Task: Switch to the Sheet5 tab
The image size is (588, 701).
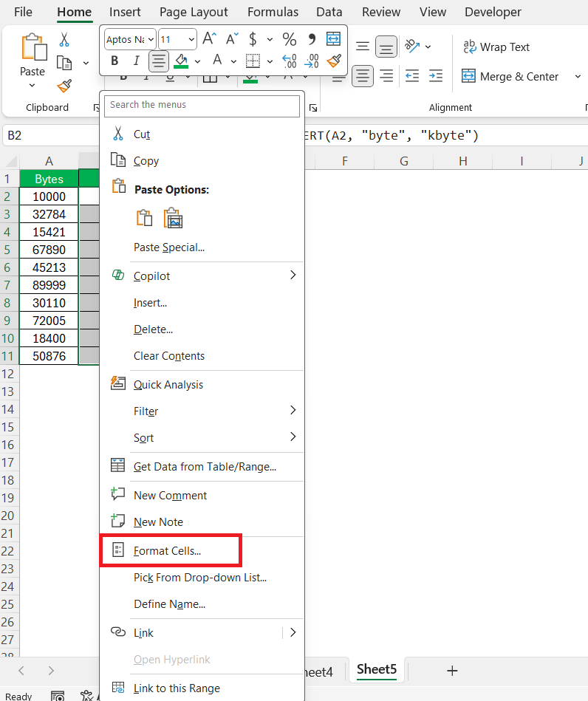Action: point(377,669)
